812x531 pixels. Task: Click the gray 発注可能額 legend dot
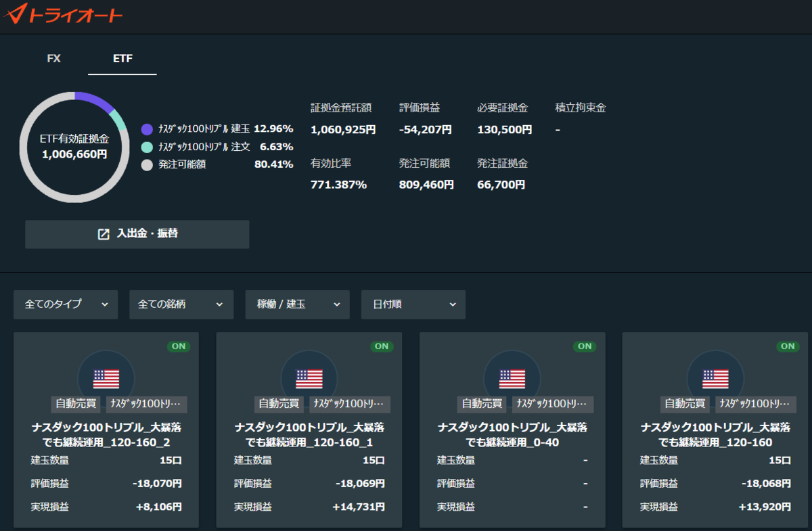tap(147, 165)
